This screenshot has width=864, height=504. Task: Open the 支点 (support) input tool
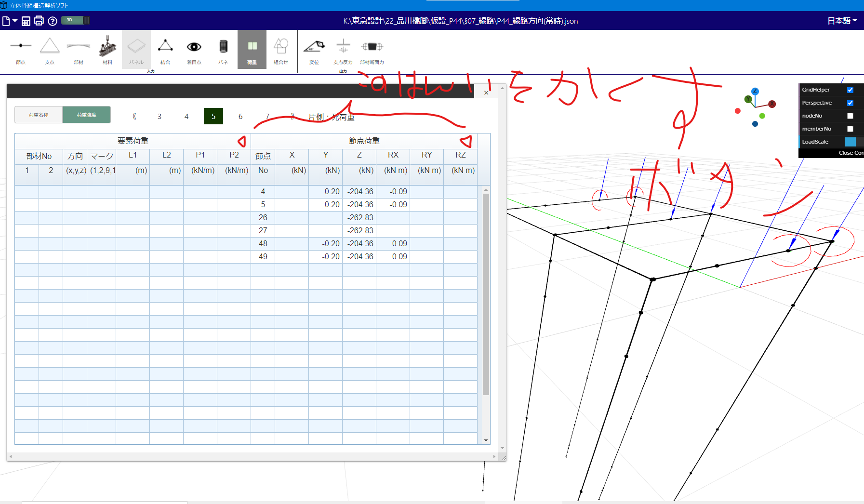[50, 50]
